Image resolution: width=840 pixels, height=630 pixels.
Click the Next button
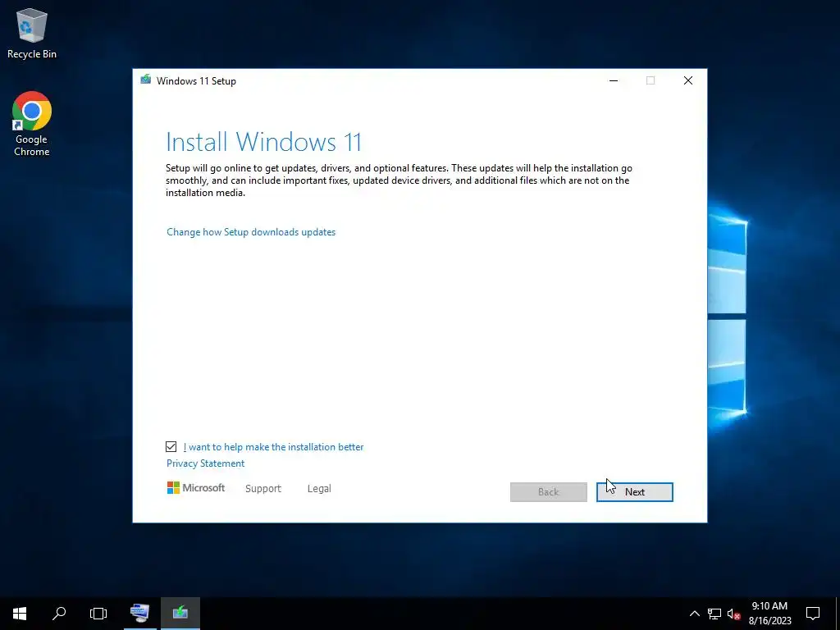pyautogui.click(x=634, y=492)
